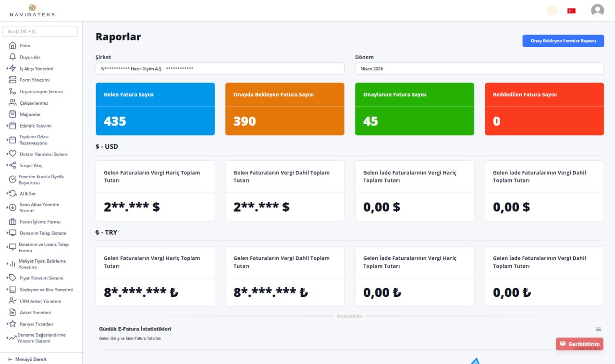Viewport: 615px width, 364px height.
Task: Open the Mağazalar shop icon
Action: (12, 114)
